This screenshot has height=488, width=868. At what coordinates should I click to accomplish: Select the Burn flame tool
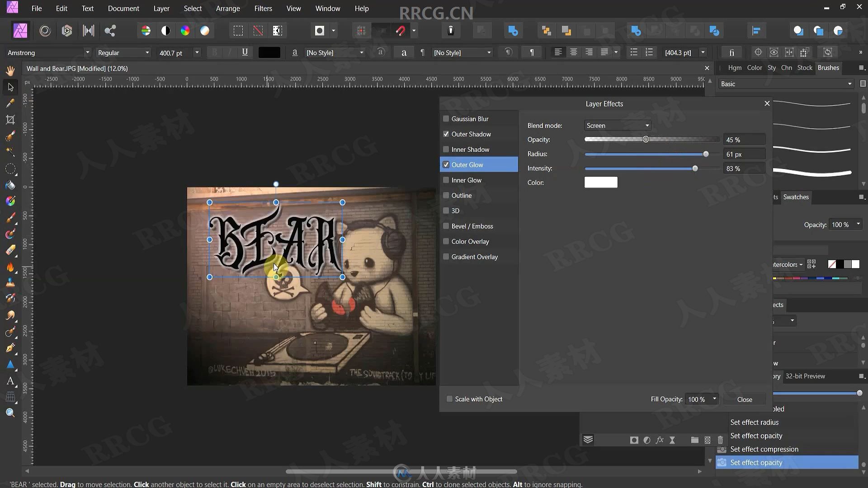10,267
